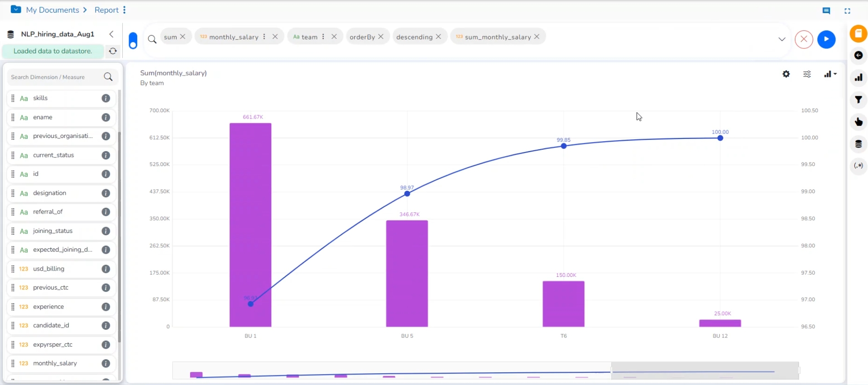Viewport: 868px width, 385px height.
Task: Click the chart range slider selection window
Action: point(704,371)
